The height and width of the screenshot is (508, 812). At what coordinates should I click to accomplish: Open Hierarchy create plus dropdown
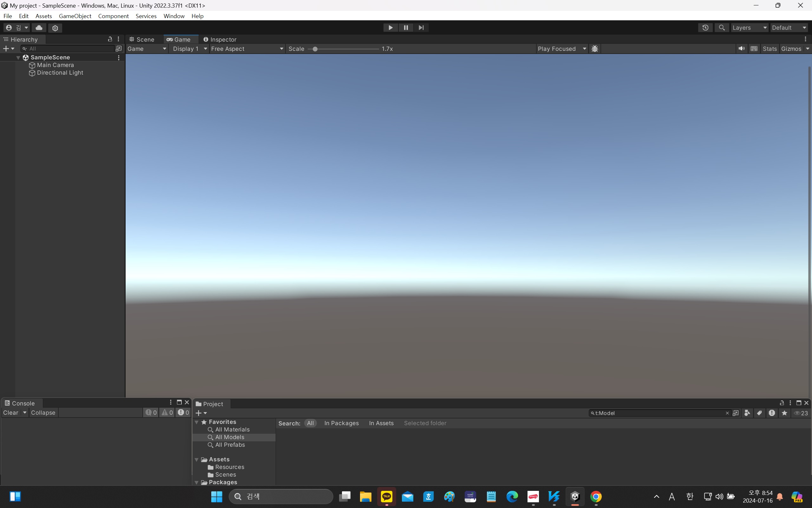[9, 49]
